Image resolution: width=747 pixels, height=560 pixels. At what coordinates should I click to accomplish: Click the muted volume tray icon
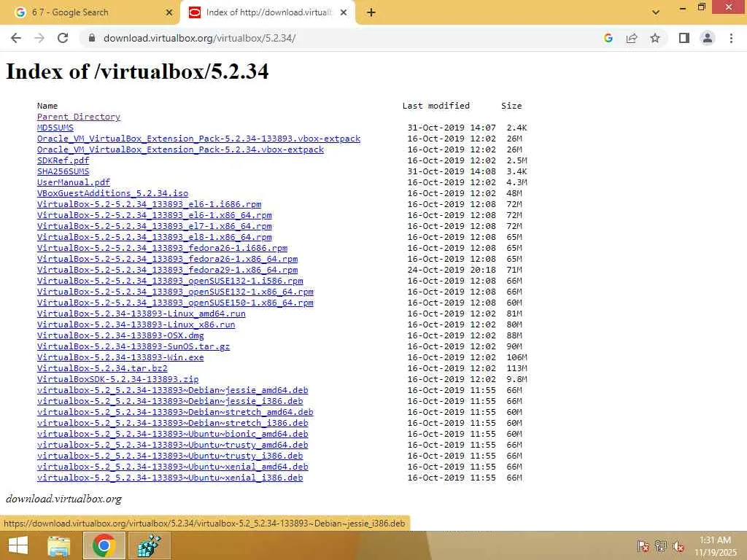pyautogui.click(x=678, y=545)
